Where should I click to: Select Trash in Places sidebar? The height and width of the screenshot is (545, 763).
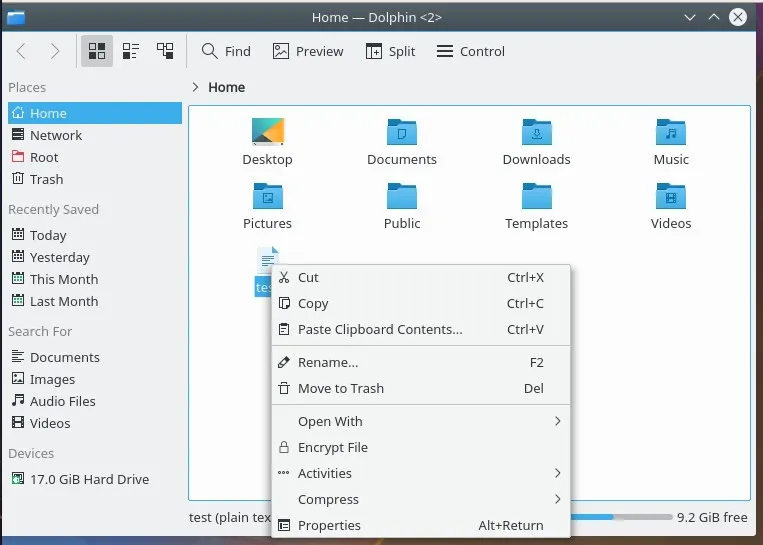[46, 179]
